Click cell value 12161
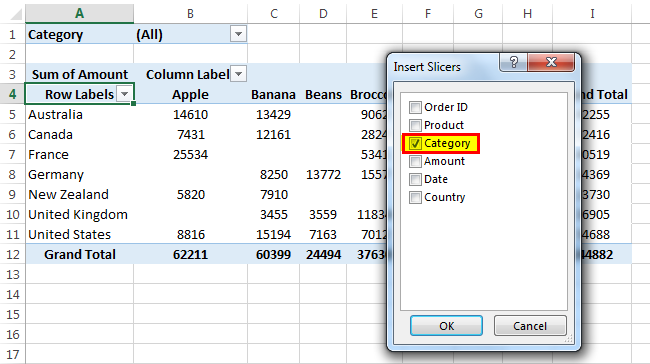650x364 pixels. coord(273,134)
